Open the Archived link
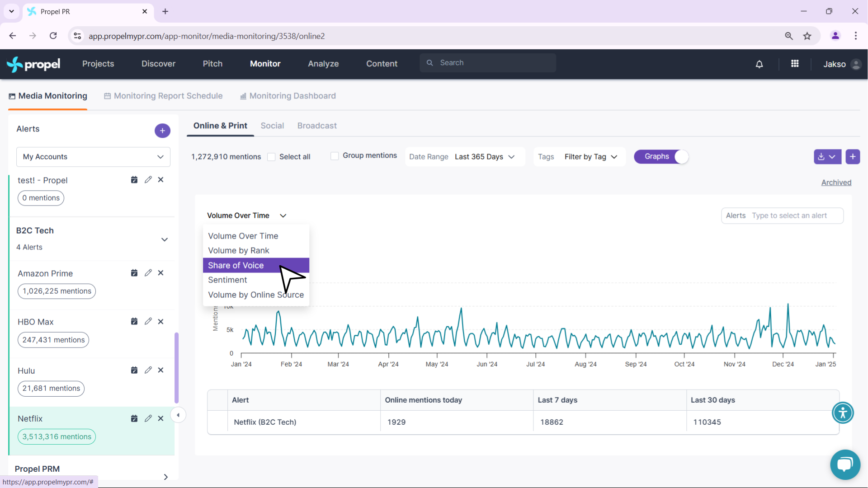Viewport: 868px width, 488px height. [836, 183]
